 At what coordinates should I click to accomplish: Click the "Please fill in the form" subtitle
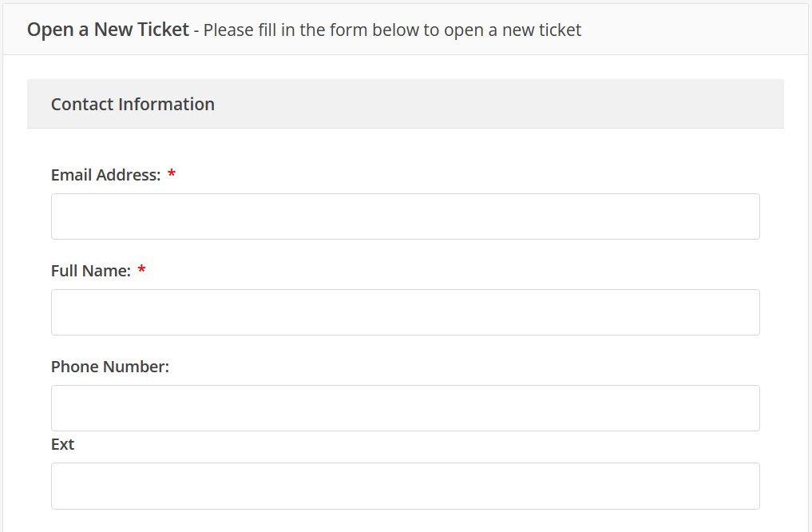(392, 30)
